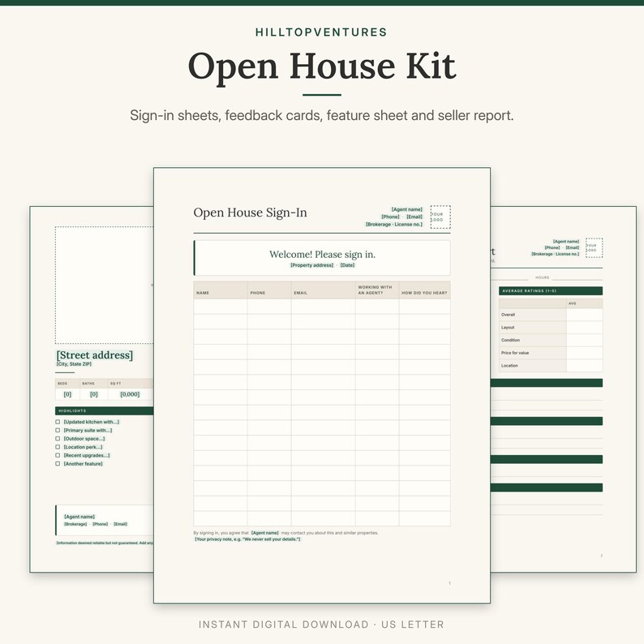Click the 'PHONE' column header
644x644 pixels.
[269, 290]
